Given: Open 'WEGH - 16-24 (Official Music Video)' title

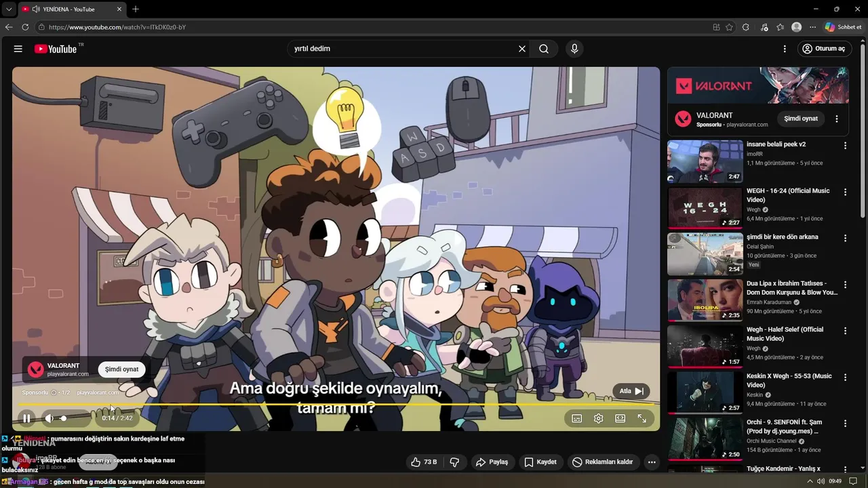Looking at the screenshot, I should click(788, 195).
